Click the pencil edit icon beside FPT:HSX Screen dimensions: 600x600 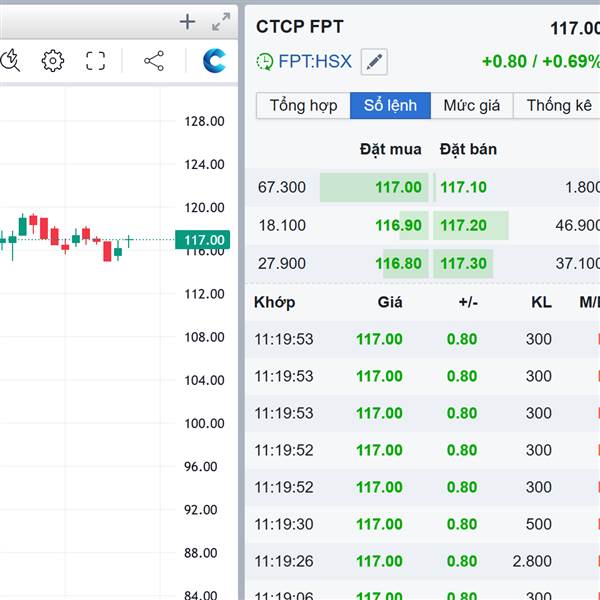374,62
